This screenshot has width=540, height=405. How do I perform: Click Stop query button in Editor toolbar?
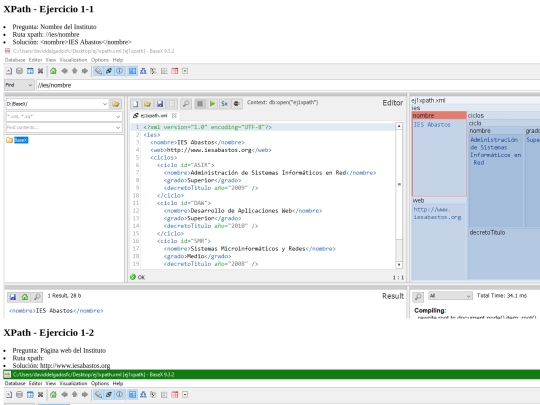(x=200, y=104)
